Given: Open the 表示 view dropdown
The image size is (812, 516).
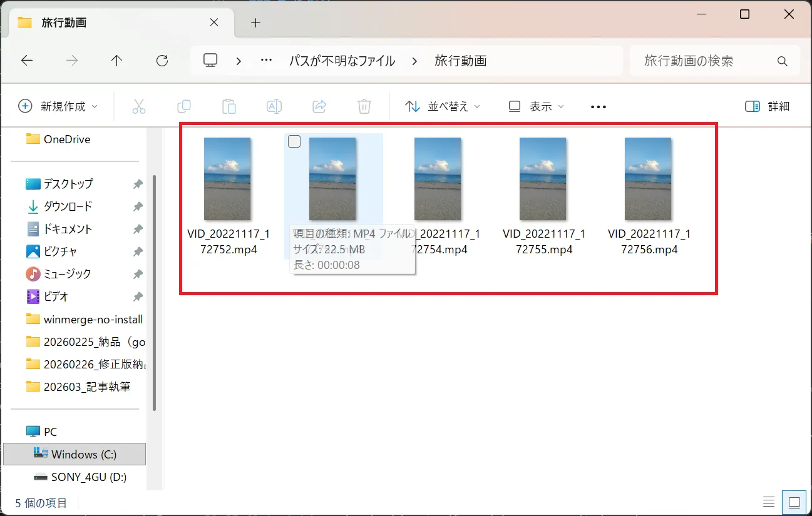Looking at the screenshot, I should [x=537, y=106].
